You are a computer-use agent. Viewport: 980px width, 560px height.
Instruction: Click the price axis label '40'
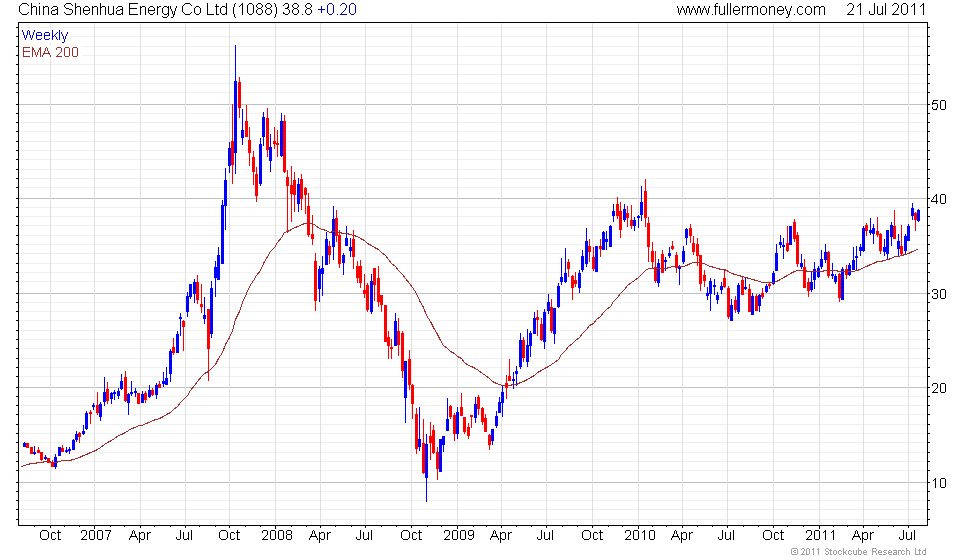[x=939, y=199]
